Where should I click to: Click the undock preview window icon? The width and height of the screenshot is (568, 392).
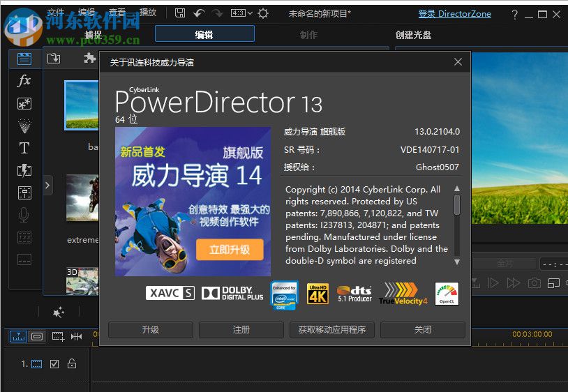(553, 282)
